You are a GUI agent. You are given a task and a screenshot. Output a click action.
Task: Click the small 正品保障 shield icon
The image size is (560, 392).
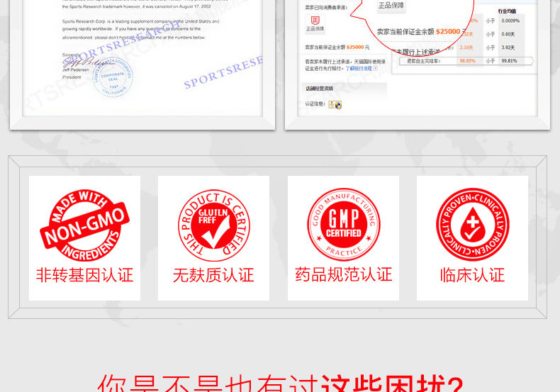[x=315, y=21]
